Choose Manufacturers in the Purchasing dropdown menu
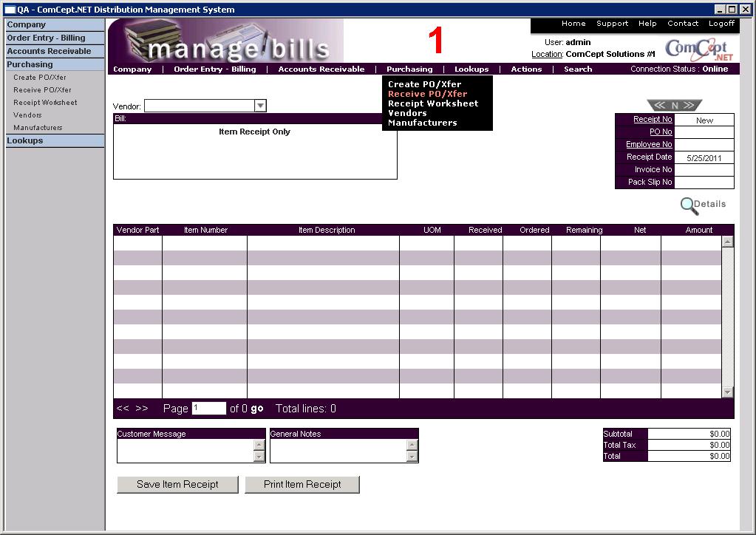 click(x=423, y=123)
